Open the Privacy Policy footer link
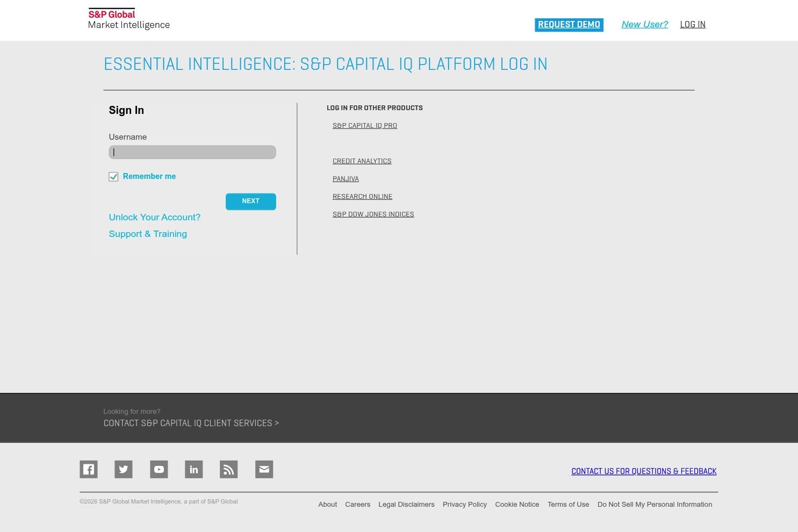 click(465, 505)
